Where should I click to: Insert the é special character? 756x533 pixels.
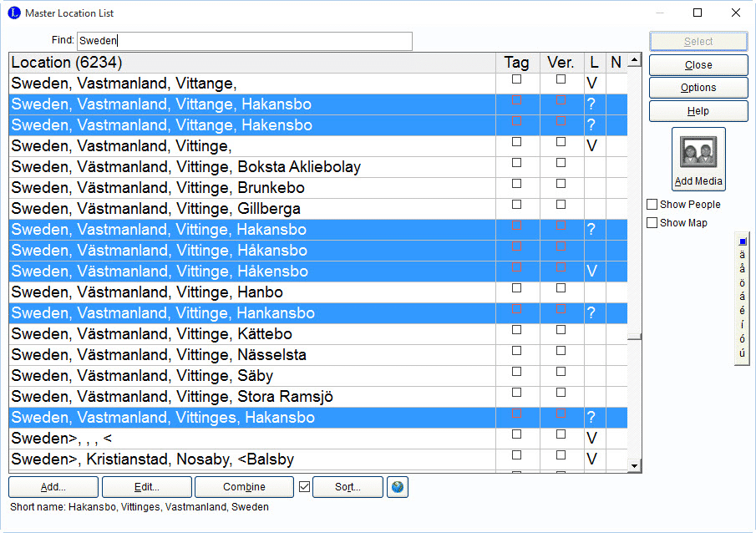pos(742,310)
